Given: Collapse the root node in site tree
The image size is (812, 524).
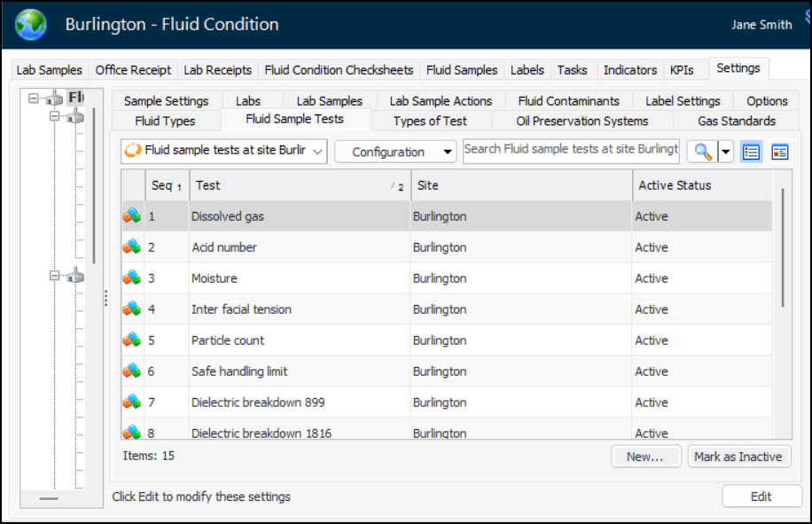Looking at the screenshot, I should (x=34, y=98).
